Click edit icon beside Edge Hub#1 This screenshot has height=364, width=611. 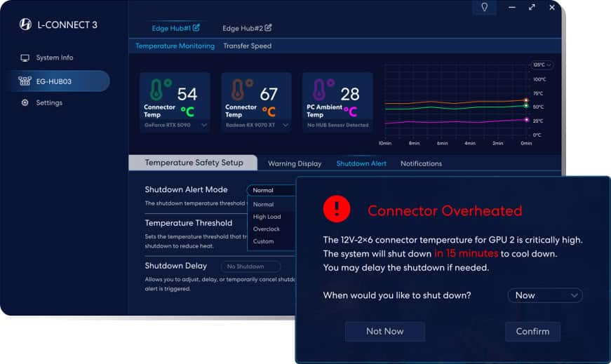[196, 27]
